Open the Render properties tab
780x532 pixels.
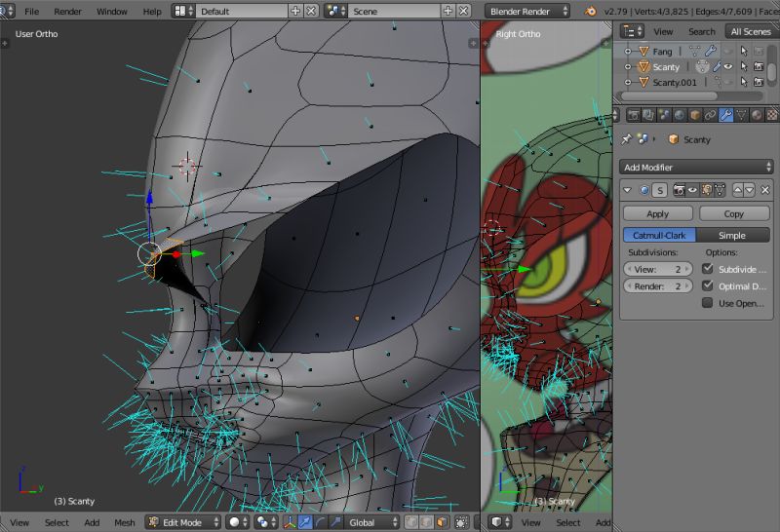click(633, 115)
